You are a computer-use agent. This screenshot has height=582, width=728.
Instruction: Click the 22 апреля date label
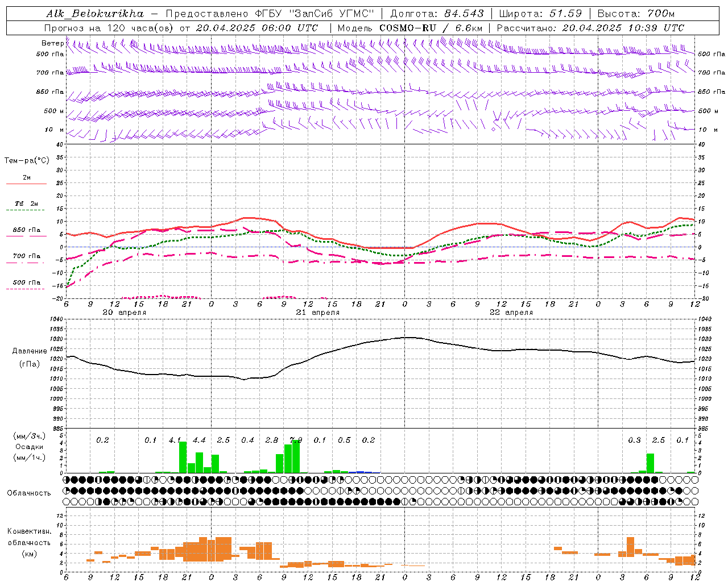[x=511, y=313]
